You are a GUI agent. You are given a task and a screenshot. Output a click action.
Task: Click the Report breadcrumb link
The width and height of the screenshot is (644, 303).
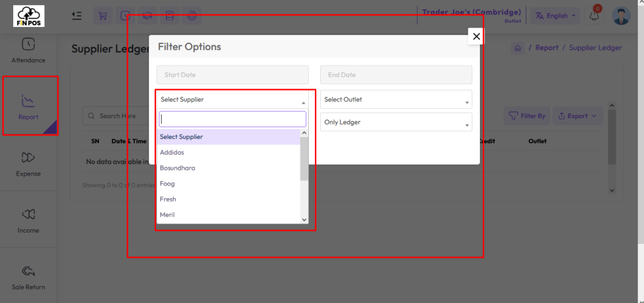pos(547,48)
